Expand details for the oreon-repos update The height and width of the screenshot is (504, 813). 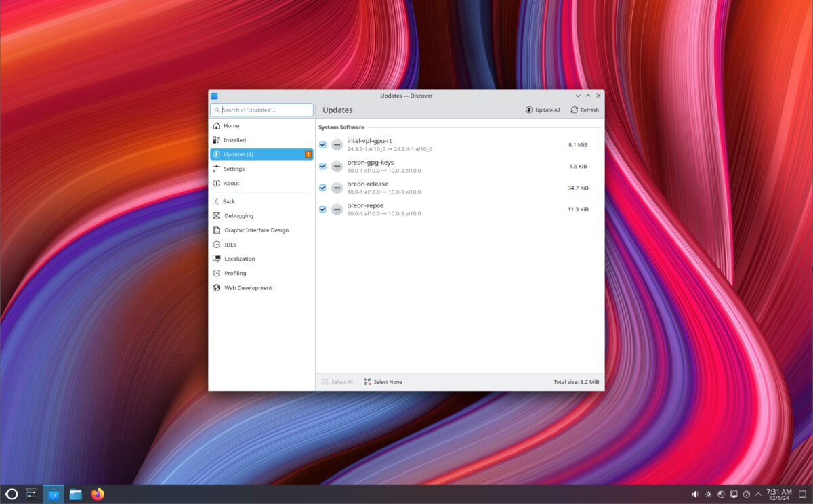click(337, 209)
